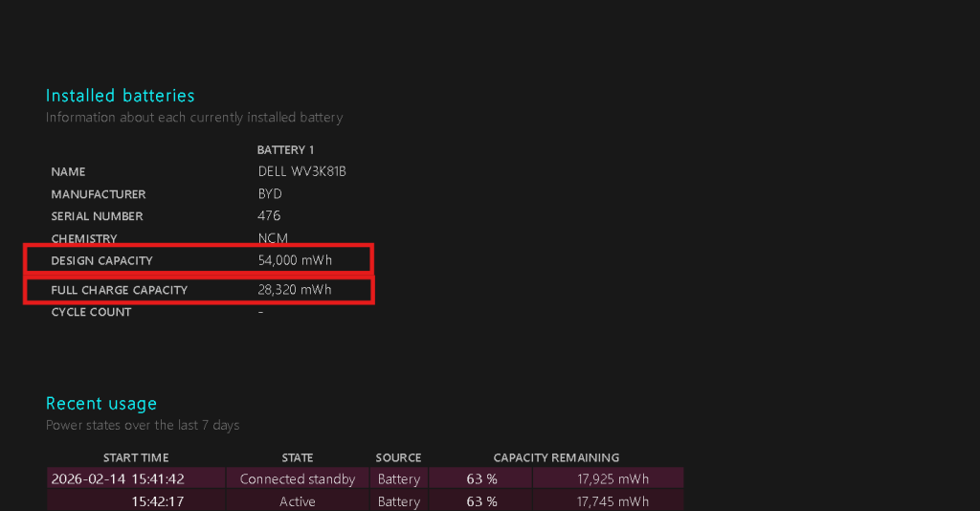
Task: Click the CAPACITY REMAINING column header
Action: 556,458
